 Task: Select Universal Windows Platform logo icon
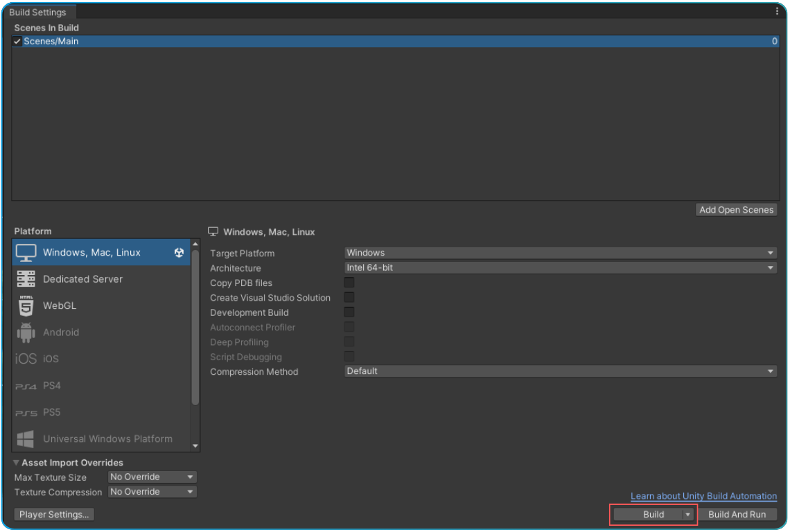click(x=26, y=438)
